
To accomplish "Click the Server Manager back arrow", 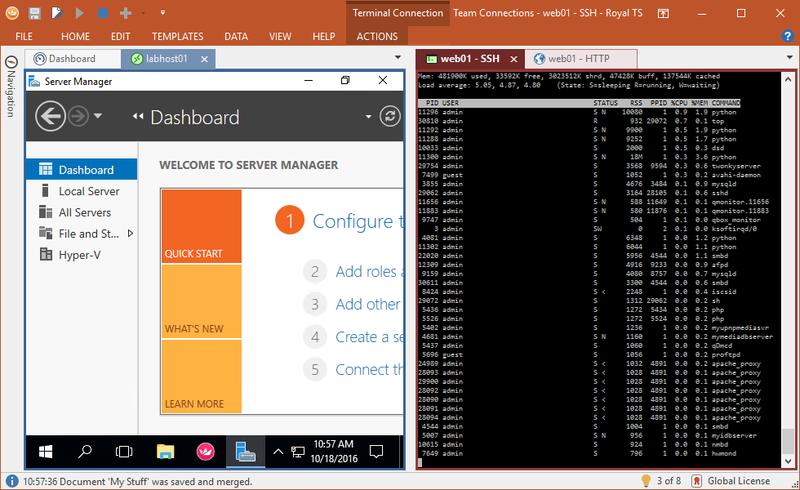I will (x=50, y=117).
